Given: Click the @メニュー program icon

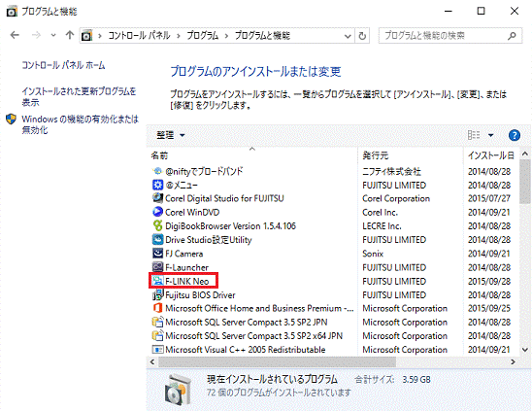Looking at the screenshot, I should [x=157, y=185].
